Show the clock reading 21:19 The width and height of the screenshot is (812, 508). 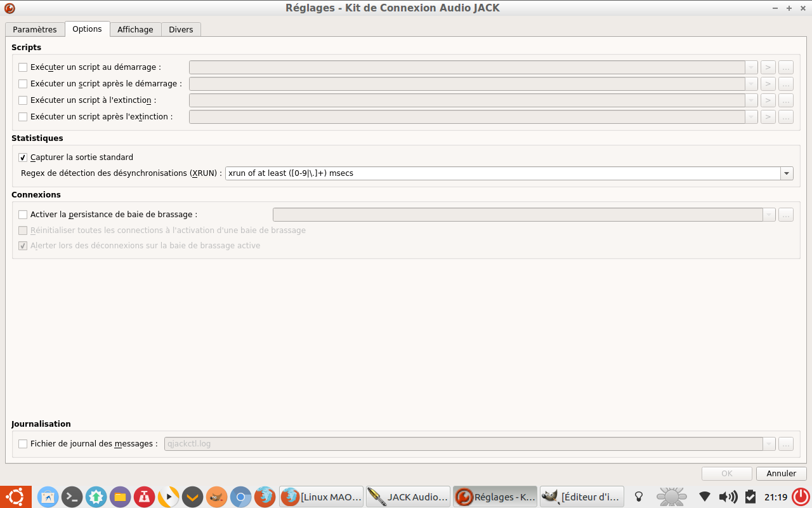(776, 497)
